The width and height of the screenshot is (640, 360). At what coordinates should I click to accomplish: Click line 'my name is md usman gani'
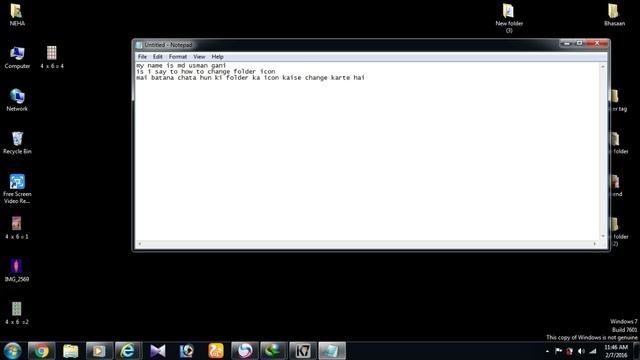(181, 65)
